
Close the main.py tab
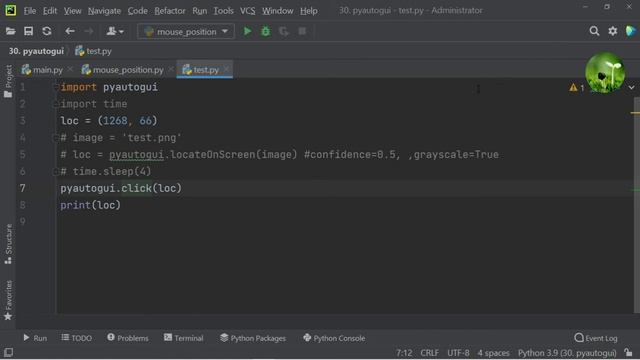pyautogui.click(x=70, y=69)
